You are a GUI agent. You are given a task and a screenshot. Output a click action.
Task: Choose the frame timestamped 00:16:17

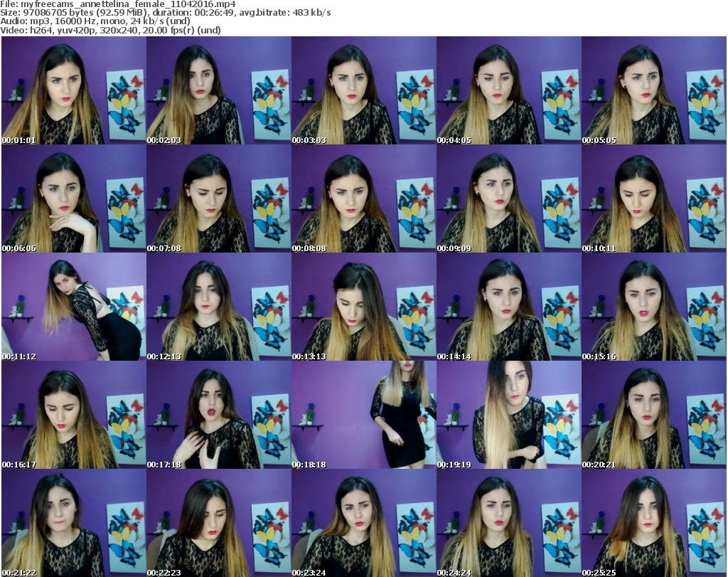[x=74, y=415]
